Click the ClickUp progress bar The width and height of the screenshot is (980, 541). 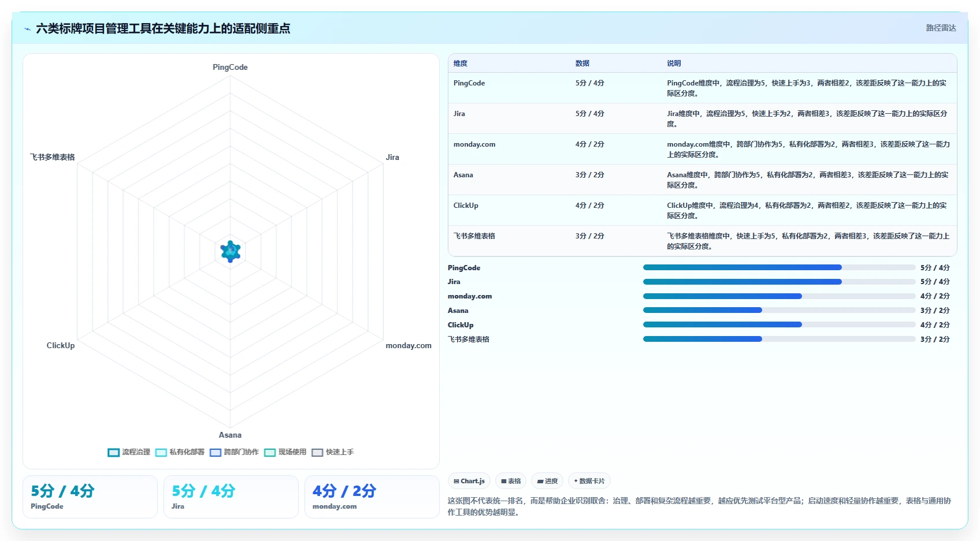point(779,324)
